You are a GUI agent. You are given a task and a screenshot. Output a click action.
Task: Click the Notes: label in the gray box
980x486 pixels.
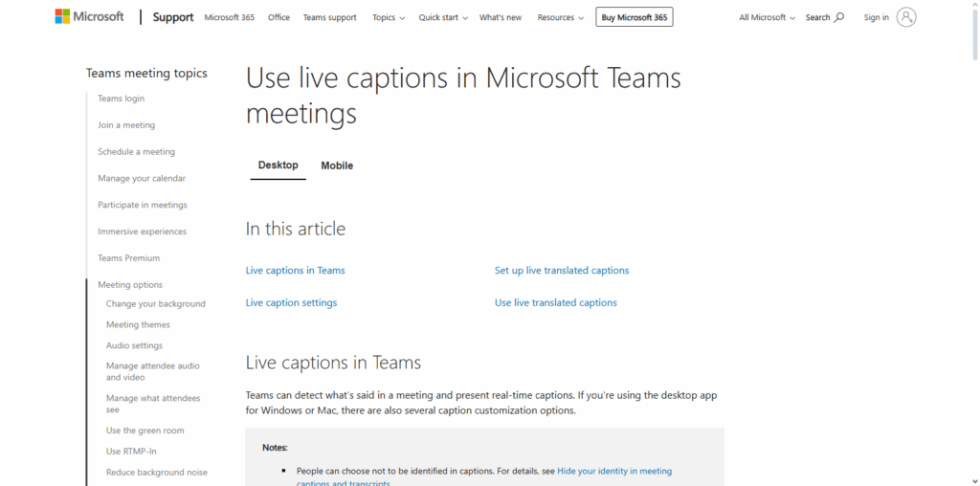[x=275, y=448]
